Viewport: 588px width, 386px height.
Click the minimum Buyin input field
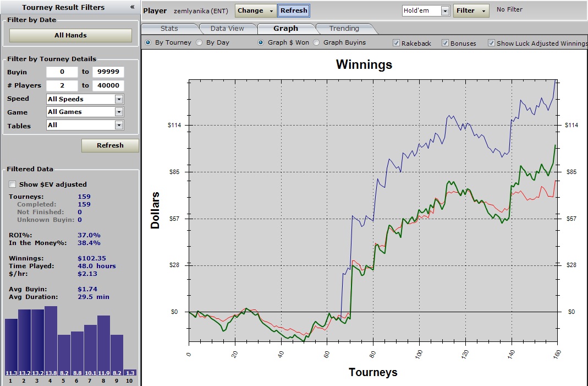(x=62, y=72)
